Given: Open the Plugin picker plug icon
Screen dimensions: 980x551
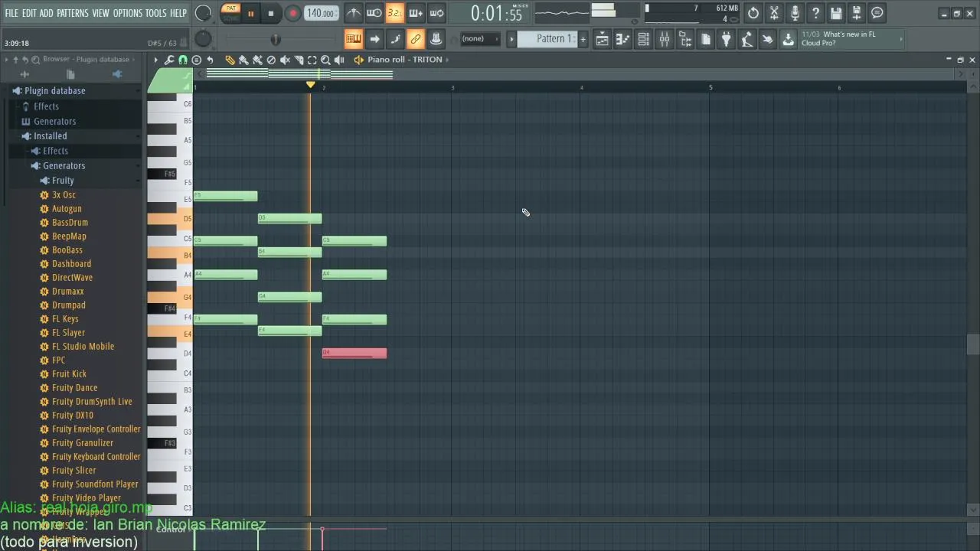Looking at the screenshot, I should [727, 40].
